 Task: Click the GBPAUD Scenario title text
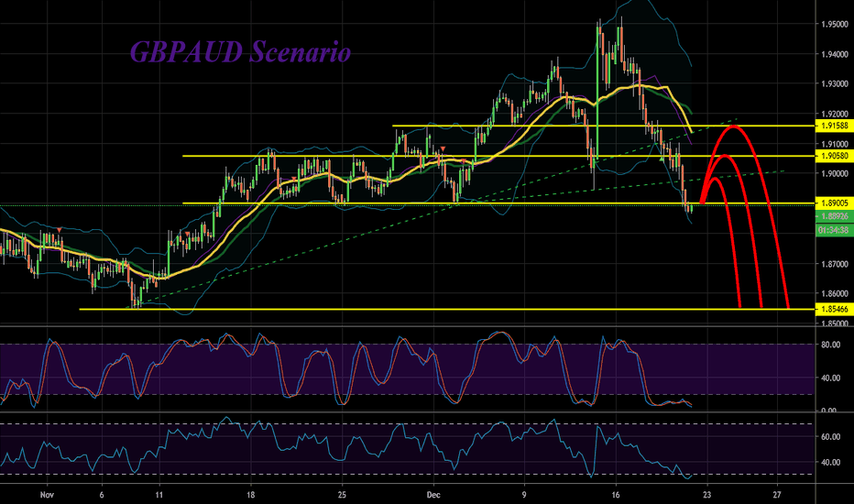[x=241, y=52]
